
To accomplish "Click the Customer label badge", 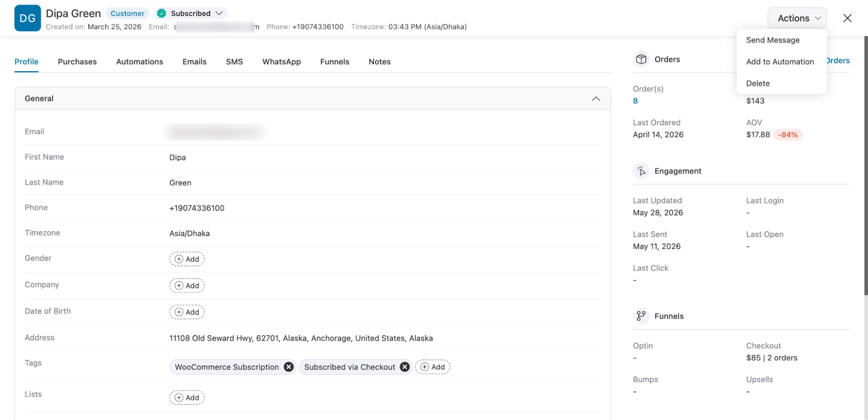I will [127, 13].
